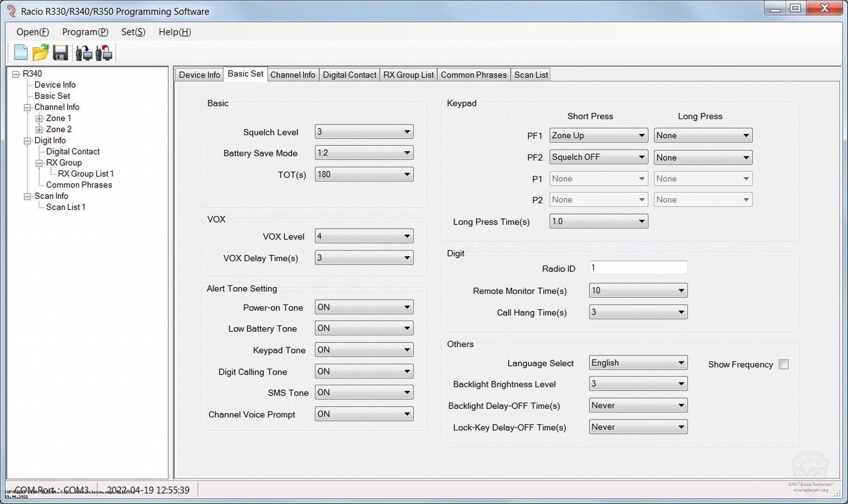Click the Radio ID input field
Image resolution: width=848 pixels, height=504 pixels.
[638, 268]
